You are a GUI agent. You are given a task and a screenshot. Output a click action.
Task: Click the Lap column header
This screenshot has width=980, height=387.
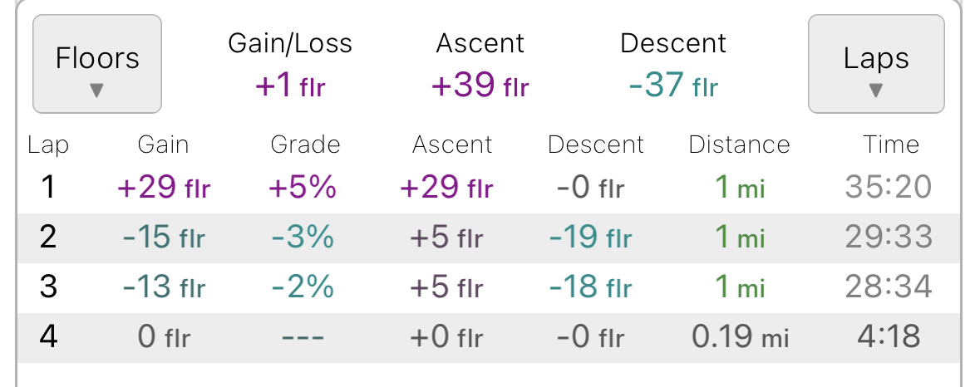click(48, 145)
